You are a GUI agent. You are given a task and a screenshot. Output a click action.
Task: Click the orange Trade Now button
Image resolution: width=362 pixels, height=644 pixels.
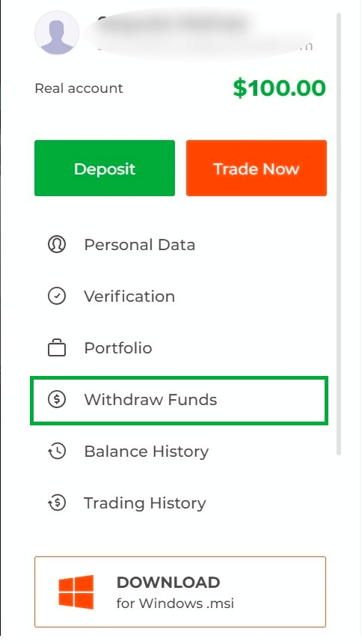(257, 168)
